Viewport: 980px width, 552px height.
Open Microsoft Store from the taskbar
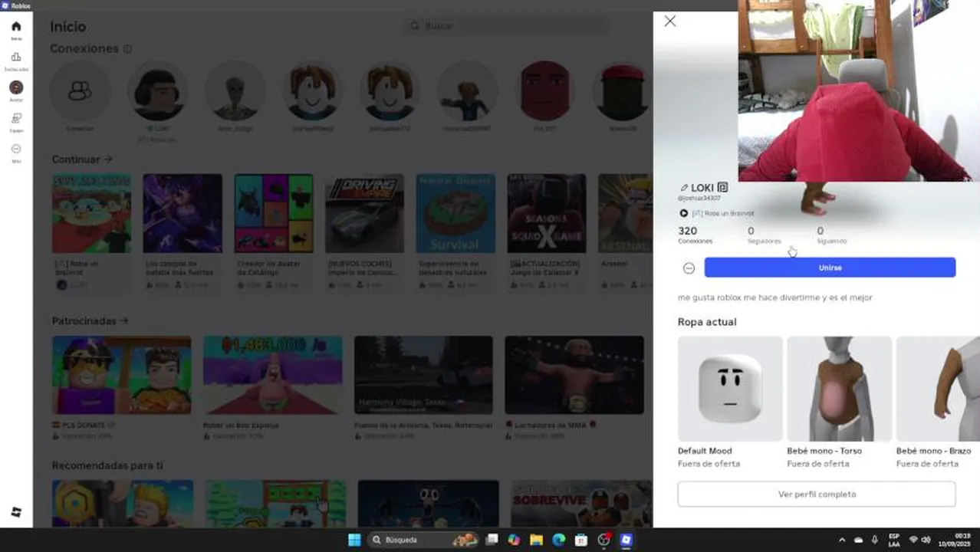tap(581, 540)
